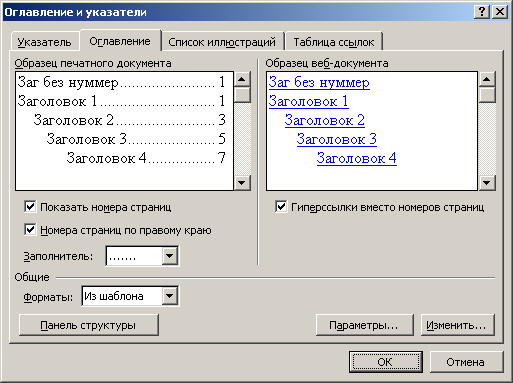The height and width of the screenshot is (383, 513).
Task: Click the Заг без нуммер web link
Action: (319, 82)
